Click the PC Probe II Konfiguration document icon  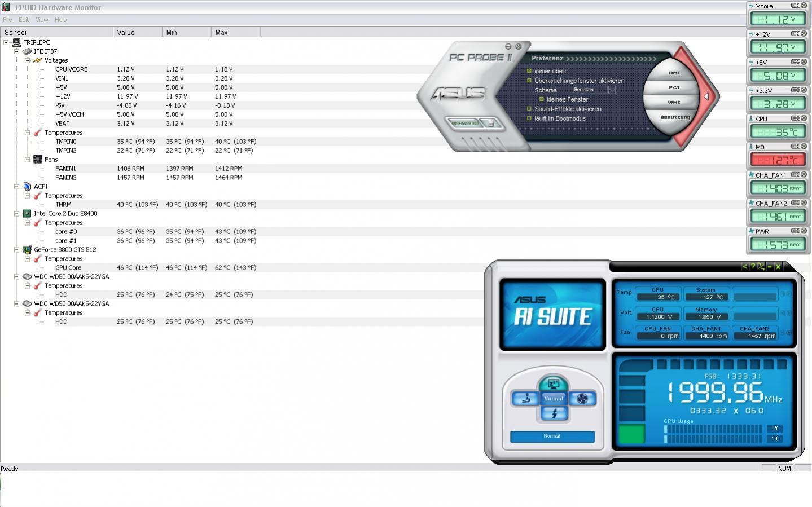point(491,123)
